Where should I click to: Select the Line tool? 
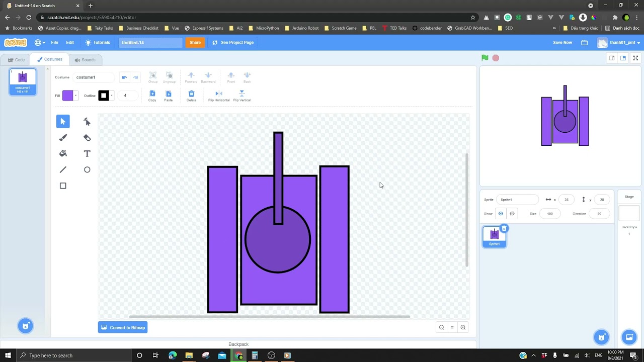tap(63, 169)
